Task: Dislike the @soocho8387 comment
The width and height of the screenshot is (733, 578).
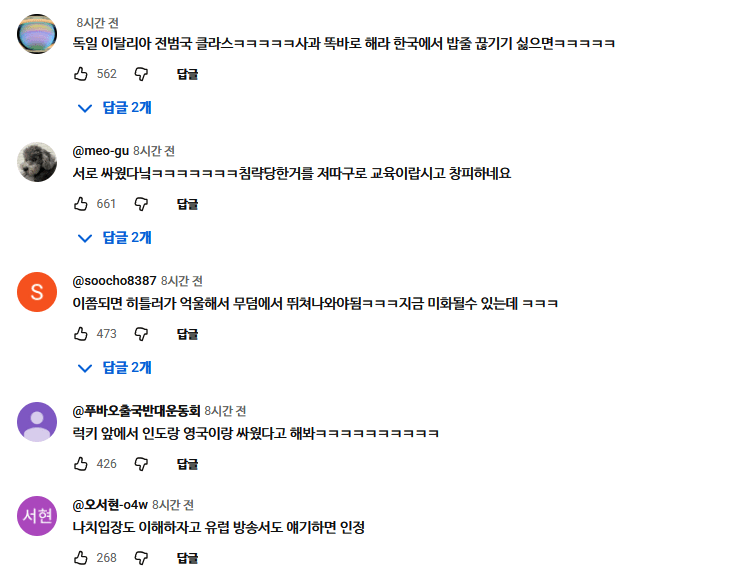Action: click(x=141, y=334)
